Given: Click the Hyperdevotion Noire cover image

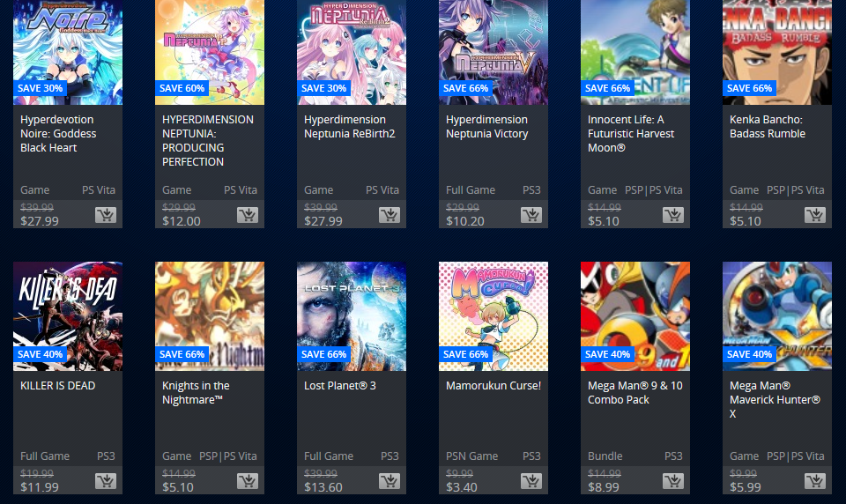Looking at the screenshot, I should (68, 52).
